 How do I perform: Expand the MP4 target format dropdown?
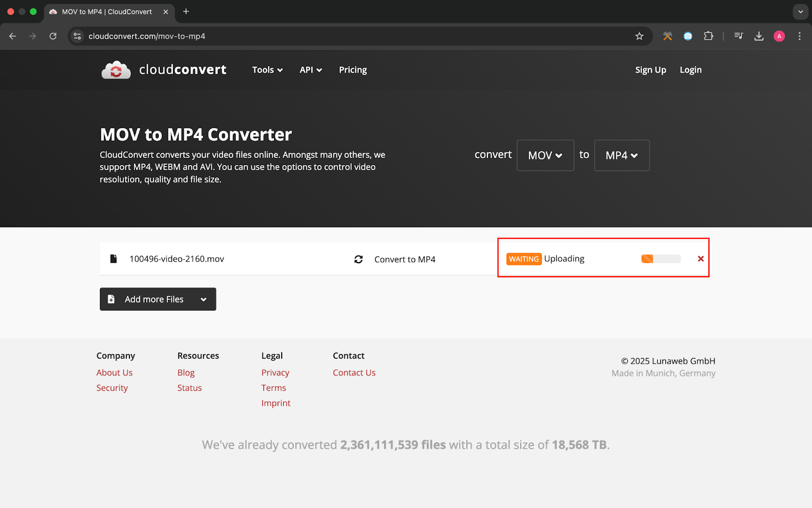point(622,155)
